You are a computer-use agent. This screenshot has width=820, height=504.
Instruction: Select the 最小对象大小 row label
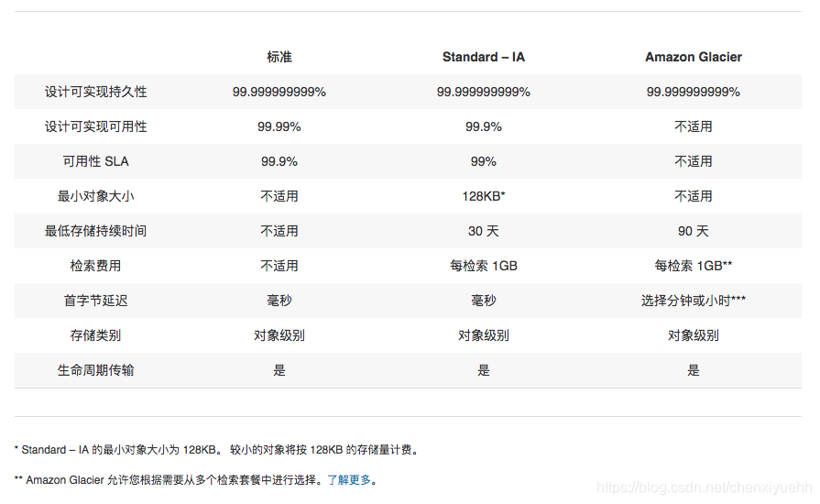point(95,197)
